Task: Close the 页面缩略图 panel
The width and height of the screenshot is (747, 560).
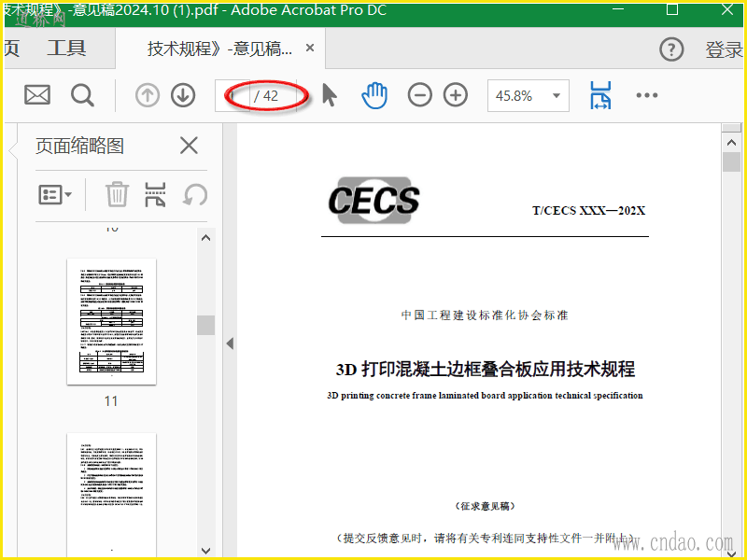Action: point(189,146)
